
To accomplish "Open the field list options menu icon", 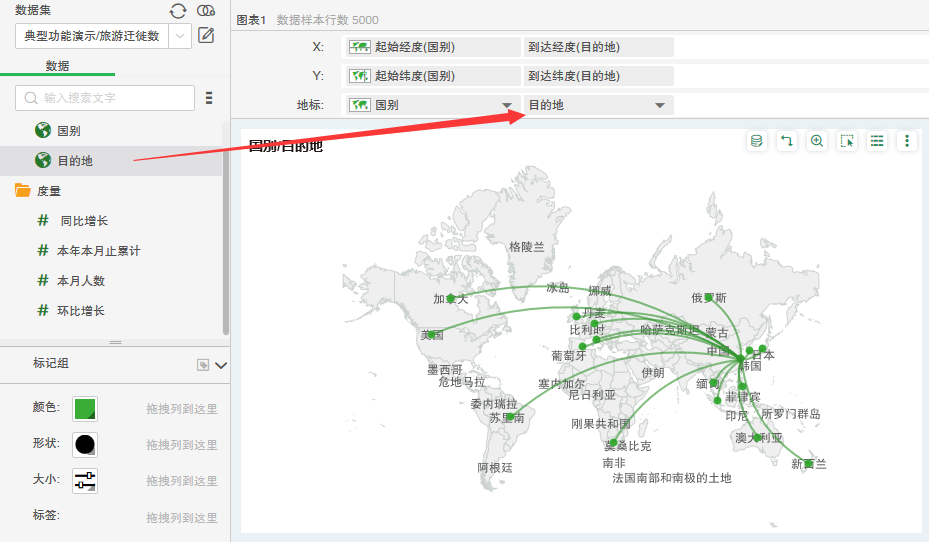I will click(x=209, y=98).
